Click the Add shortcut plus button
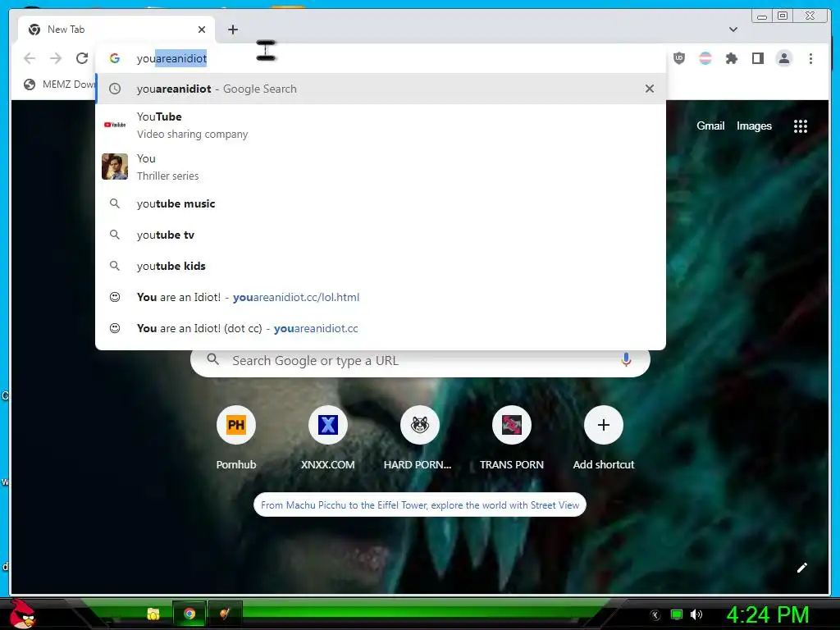Image resolution: width=840 pixels, height=630 pixels. click(604, 425)
